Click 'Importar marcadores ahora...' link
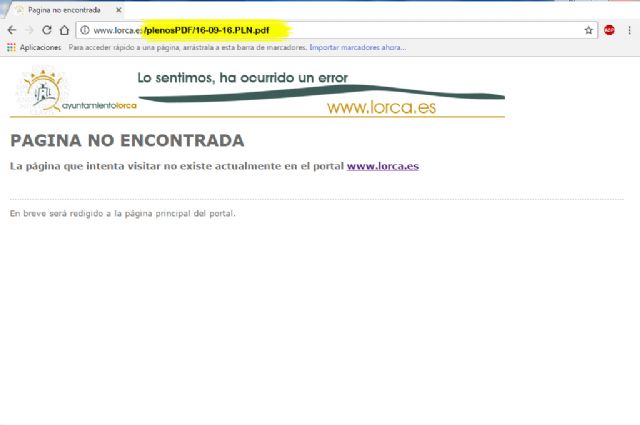 [x=357, y=47]
